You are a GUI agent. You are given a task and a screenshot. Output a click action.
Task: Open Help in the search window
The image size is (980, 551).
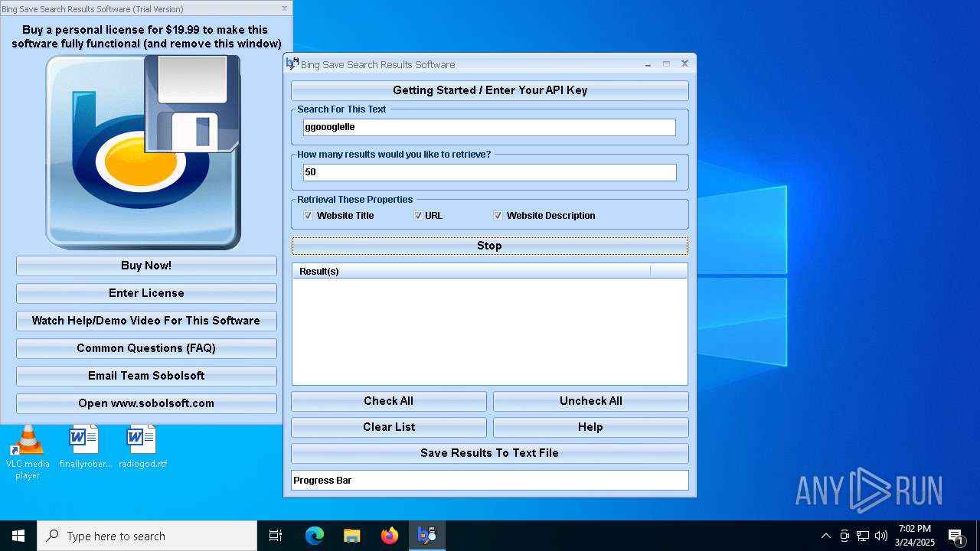point(591,427)
